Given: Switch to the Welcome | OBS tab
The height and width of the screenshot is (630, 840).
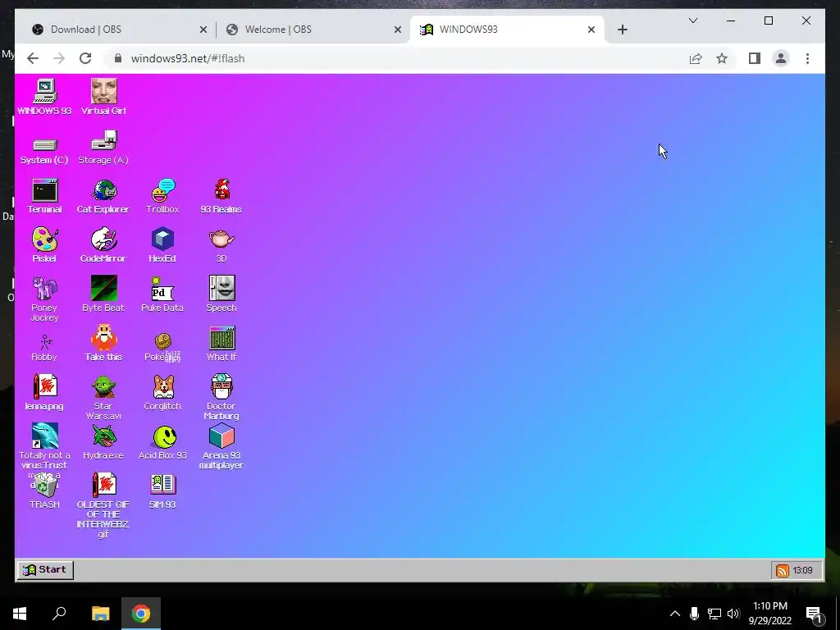Looking at the screenshot, I should (313, 30).
